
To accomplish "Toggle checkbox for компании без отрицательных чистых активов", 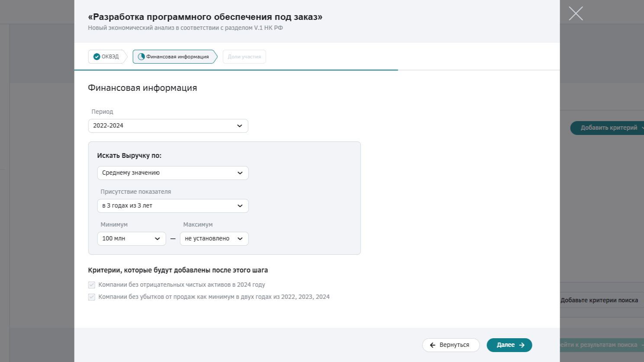I will (x=91, y=285).
